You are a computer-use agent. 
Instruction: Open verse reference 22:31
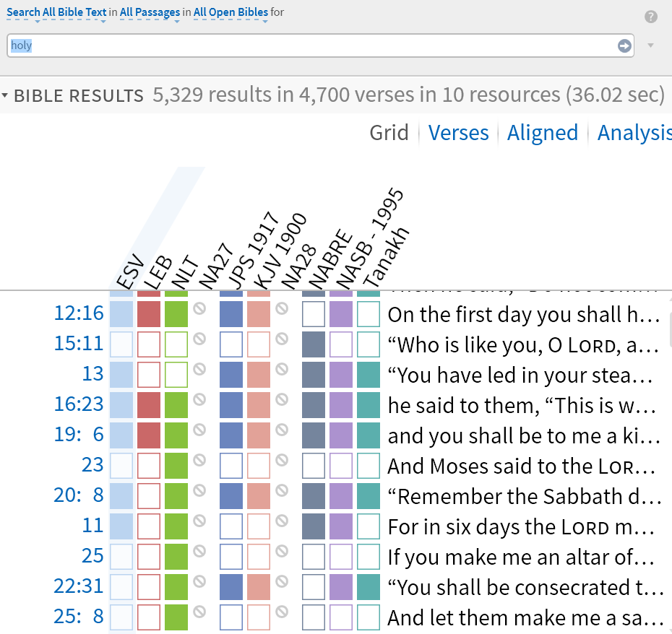click(79, 586)
